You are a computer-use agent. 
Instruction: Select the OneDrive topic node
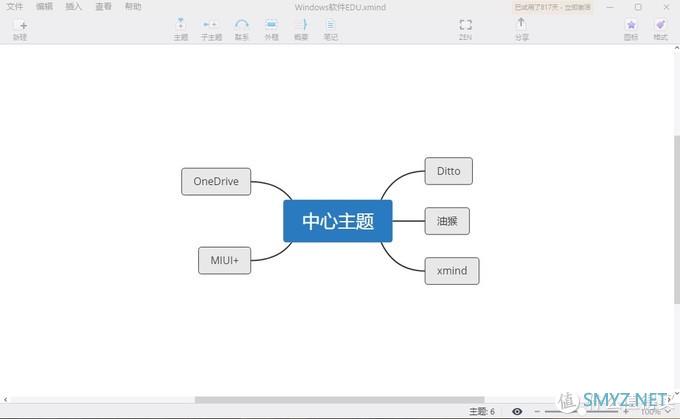point(216,181)
